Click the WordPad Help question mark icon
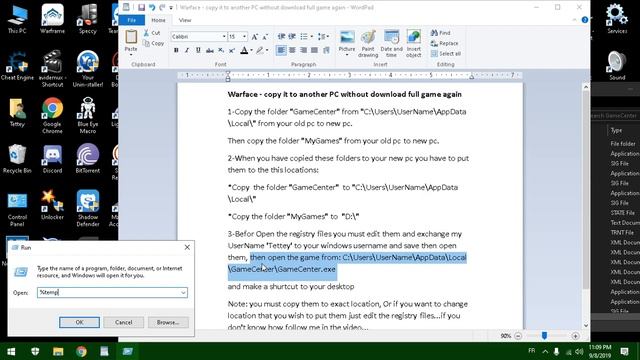The image size is (640, 360). 584,20
